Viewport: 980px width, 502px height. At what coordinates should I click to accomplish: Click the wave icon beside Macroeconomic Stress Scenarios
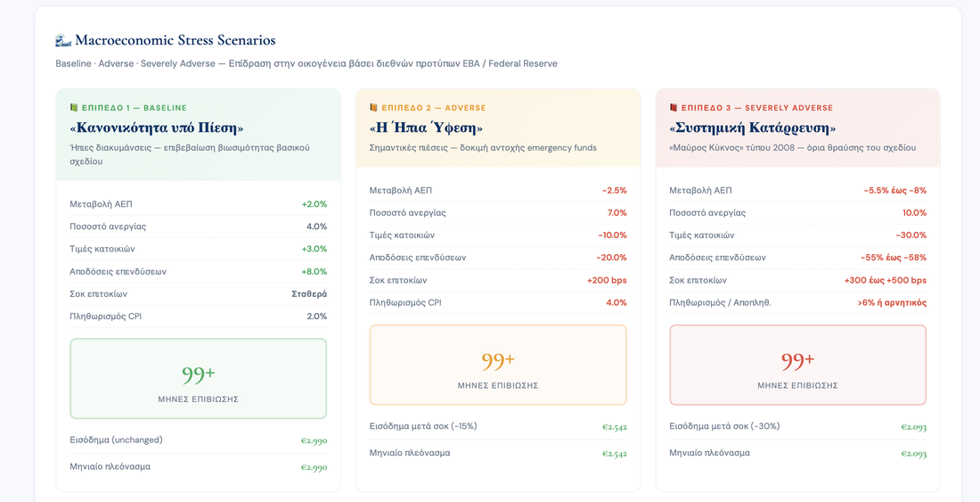point(63,41)
